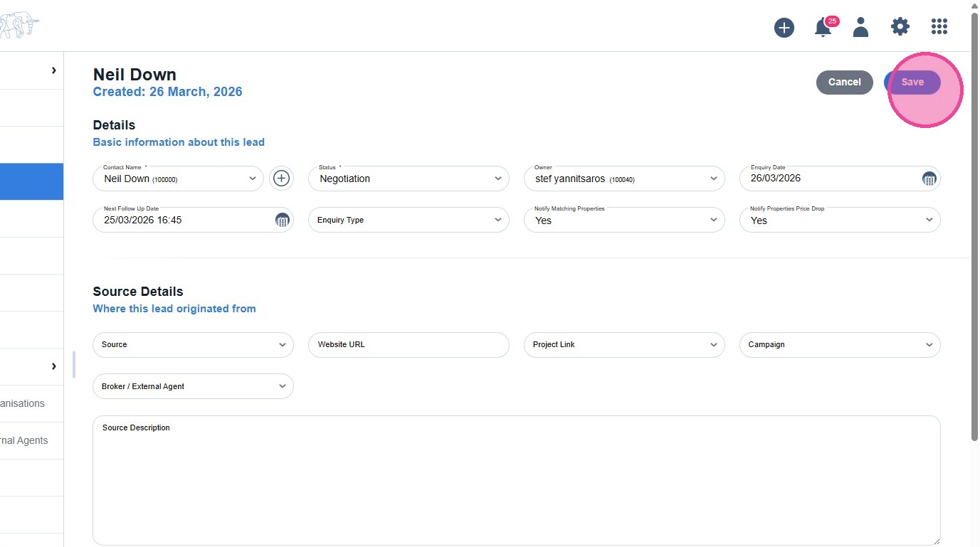This screenshot has height=547, width=980.
Task: Open the settings gear
Action: [x=900, y=27]
